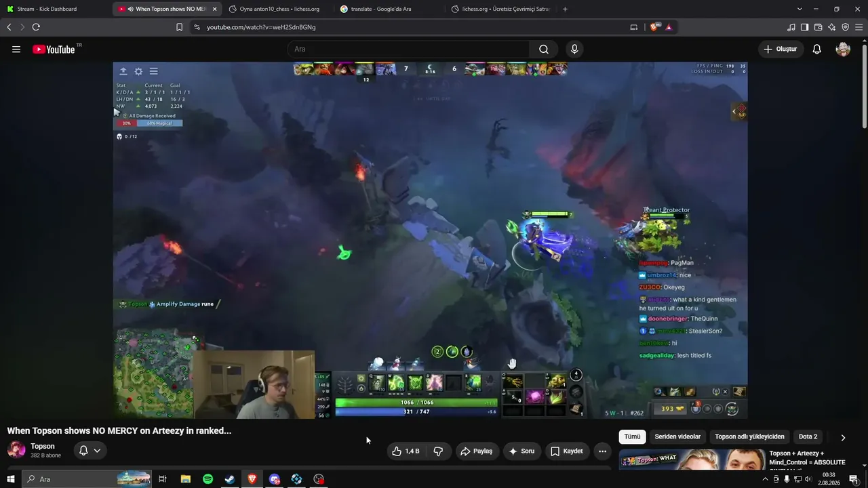Open Spotify from the taskbar
Image resolution: width=868 pixels, height=488 pixels.
[208, 479]
